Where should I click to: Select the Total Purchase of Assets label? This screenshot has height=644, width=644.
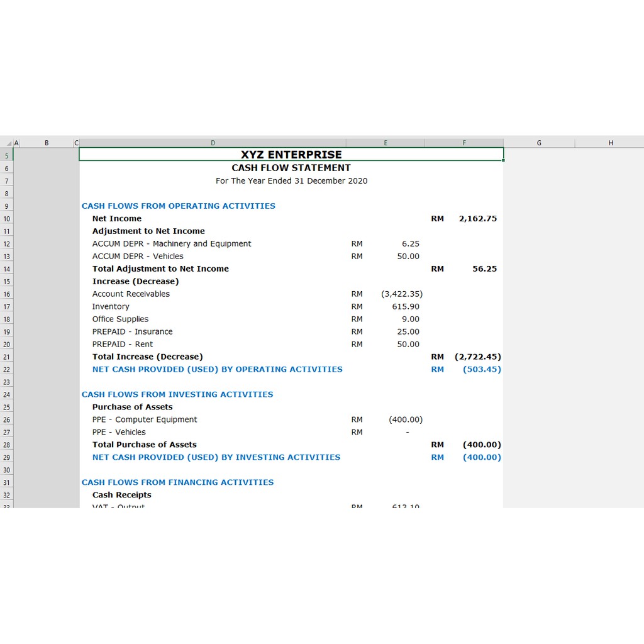pos(145,445)
